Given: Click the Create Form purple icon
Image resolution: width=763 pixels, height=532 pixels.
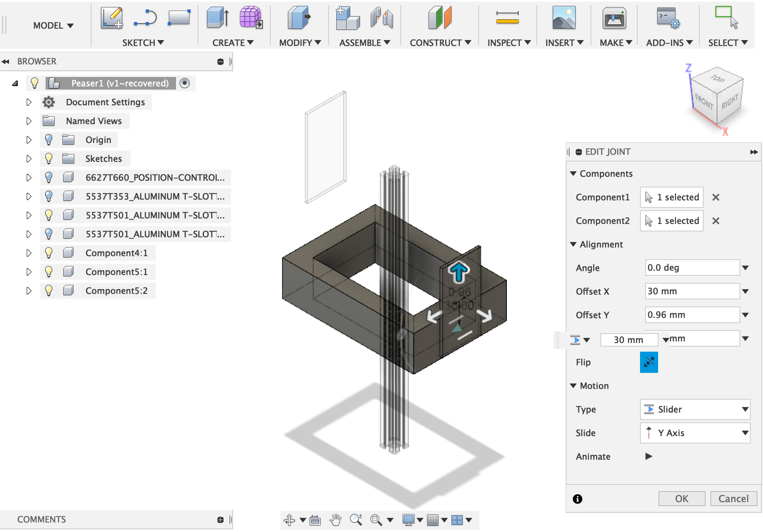Looking at the screenshot, I should point(251,18).
